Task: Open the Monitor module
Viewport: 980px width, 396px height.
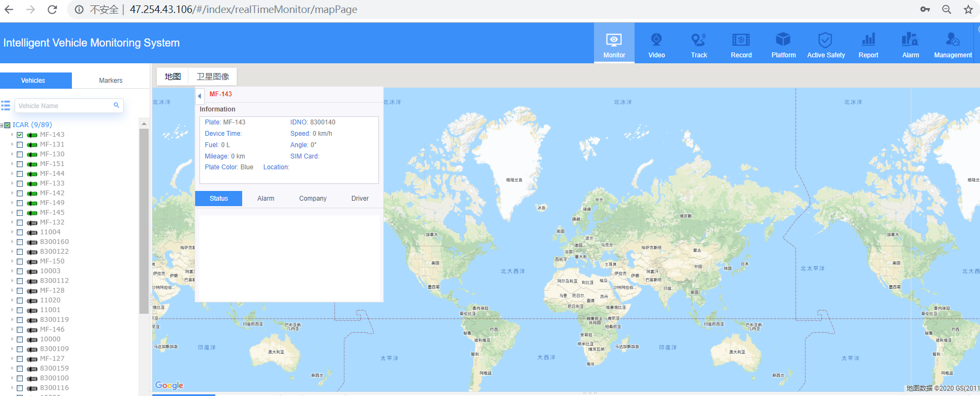Action: [x=614, y=43]
